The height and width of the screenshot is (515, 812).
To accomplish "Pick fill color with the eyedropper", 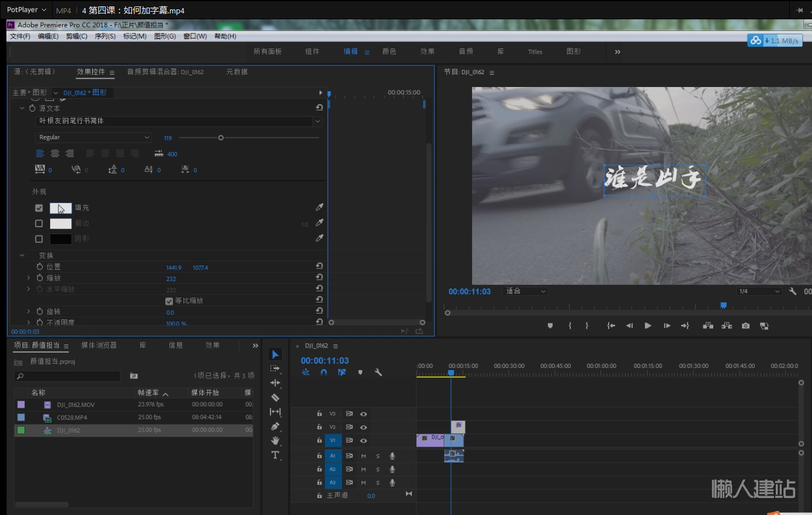I will click(x=320, y=207).
